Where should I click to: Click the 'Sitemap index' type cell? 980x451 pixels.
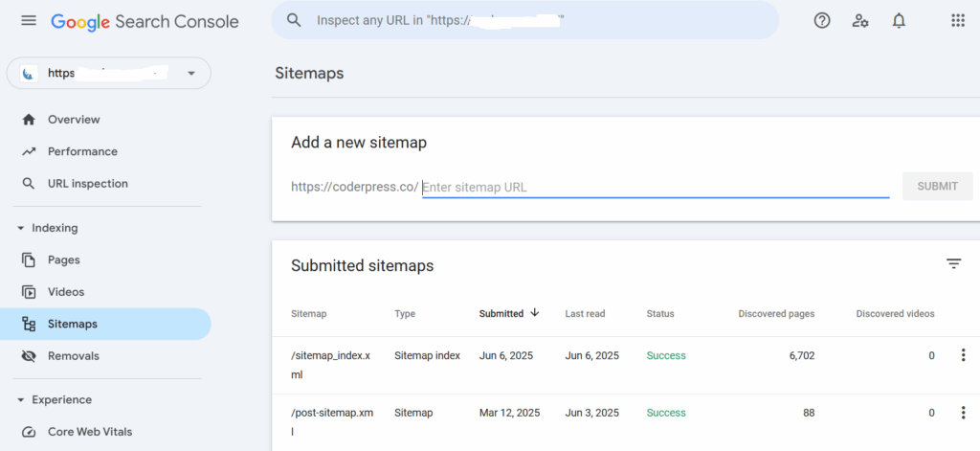[428, 355]
